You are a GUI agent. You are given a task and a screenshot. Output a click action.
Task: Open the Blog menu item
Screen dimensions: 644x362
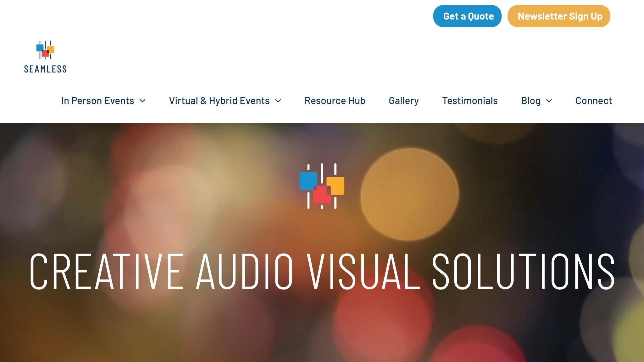[531, 101]
